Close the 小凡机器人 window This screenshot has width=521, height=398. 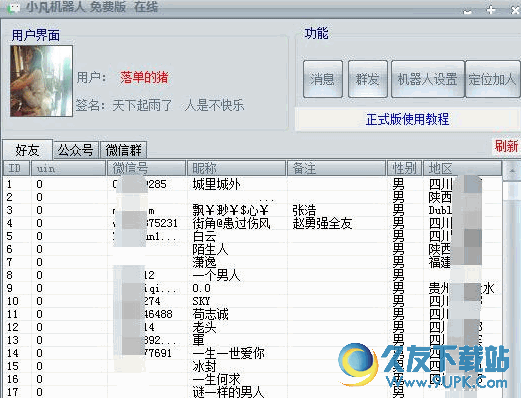(x=515, y=10)
